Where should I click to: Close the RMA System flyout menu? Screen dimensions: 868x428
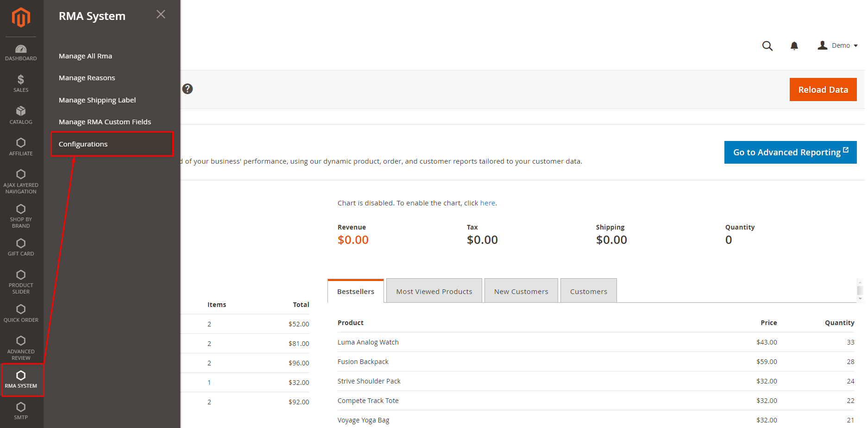coord(161,14)
